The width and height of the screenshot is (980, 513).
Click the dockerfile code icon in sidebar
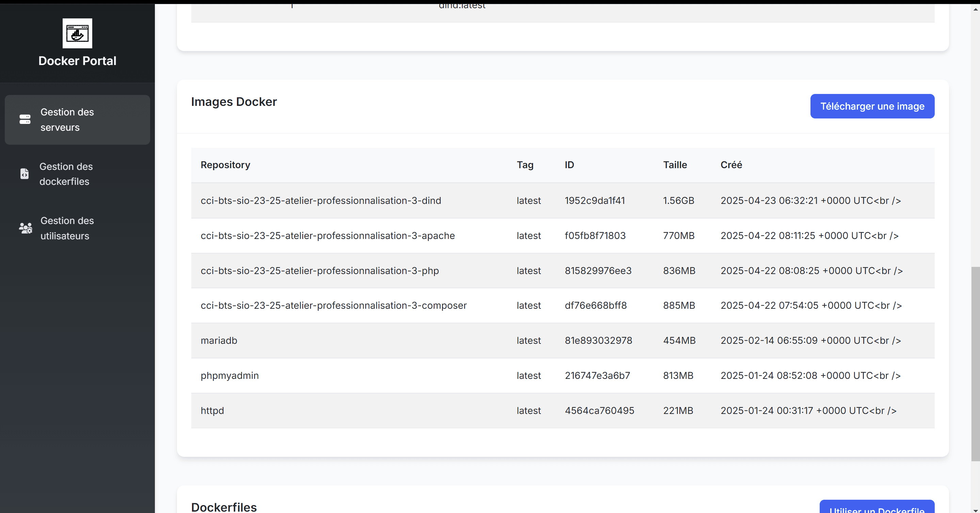[25, 174]
